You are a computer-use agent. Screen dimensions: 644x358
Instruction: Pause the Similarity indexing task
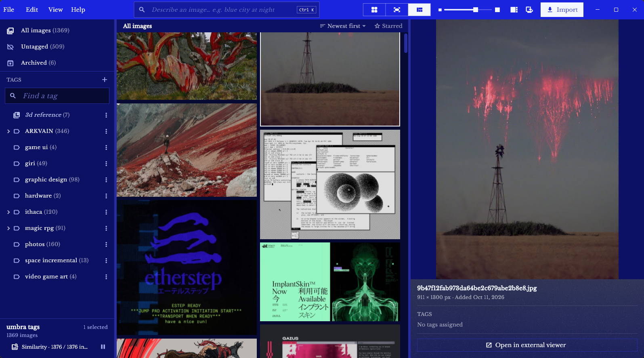[x=103, y=347]
